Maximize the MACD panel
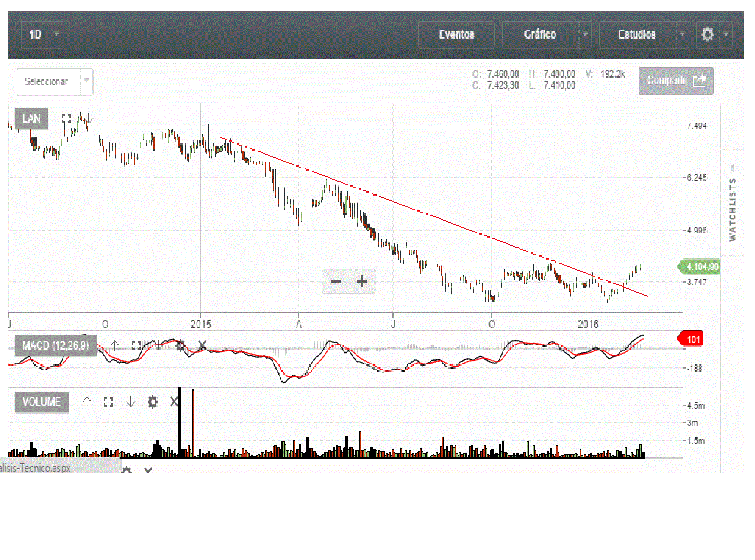 [136, 345]
